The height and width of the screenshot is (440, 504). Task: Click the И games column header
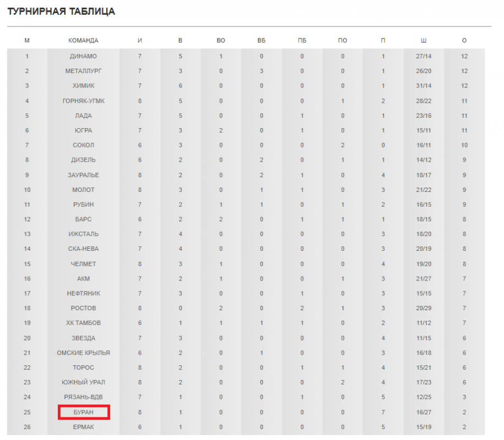click(140, 41)
